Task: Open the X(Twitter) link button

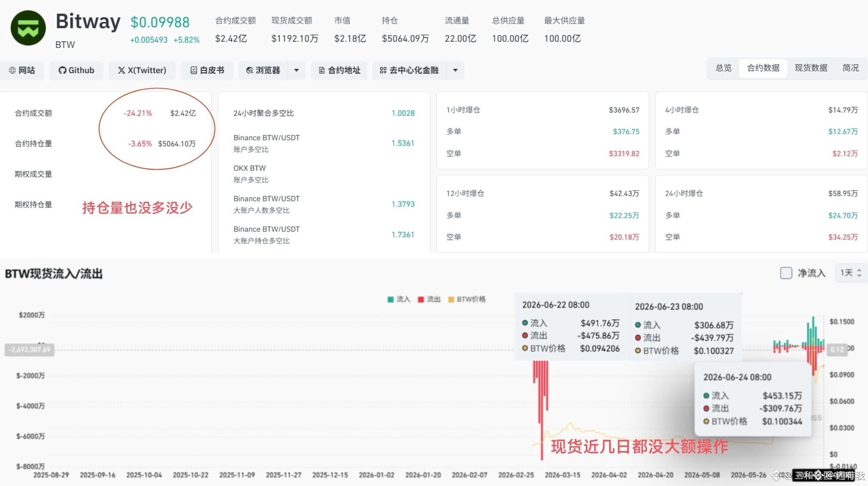Action: (142, 70)
